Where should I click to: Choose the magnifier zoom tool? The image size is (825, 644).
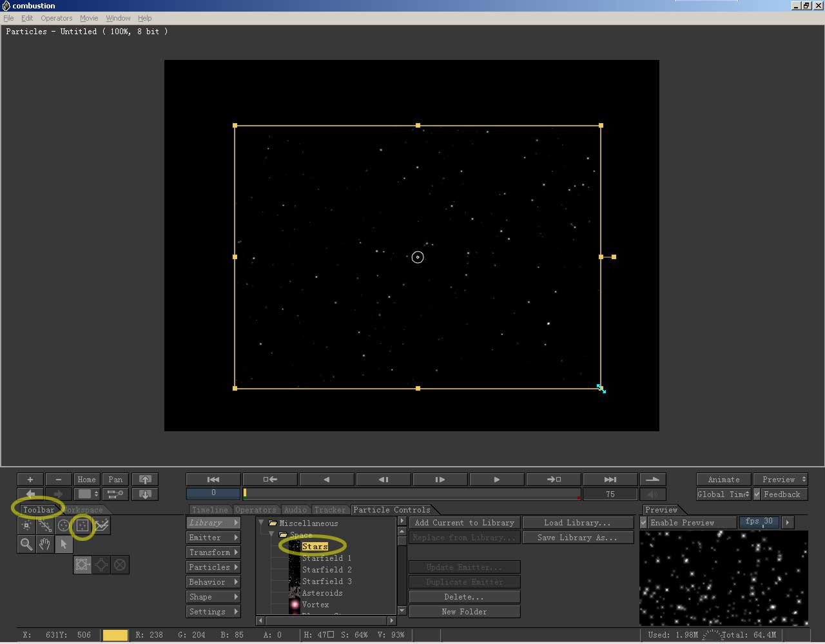pos(26,544)
